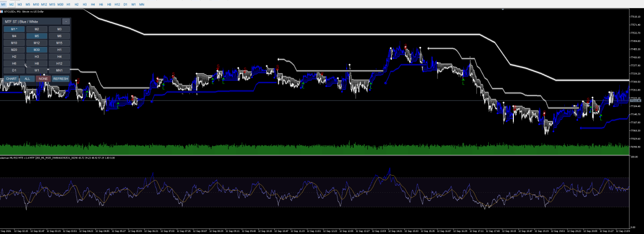
Task: Enable M12 in the MTF ST panel
Action: (x=37, y=43)
